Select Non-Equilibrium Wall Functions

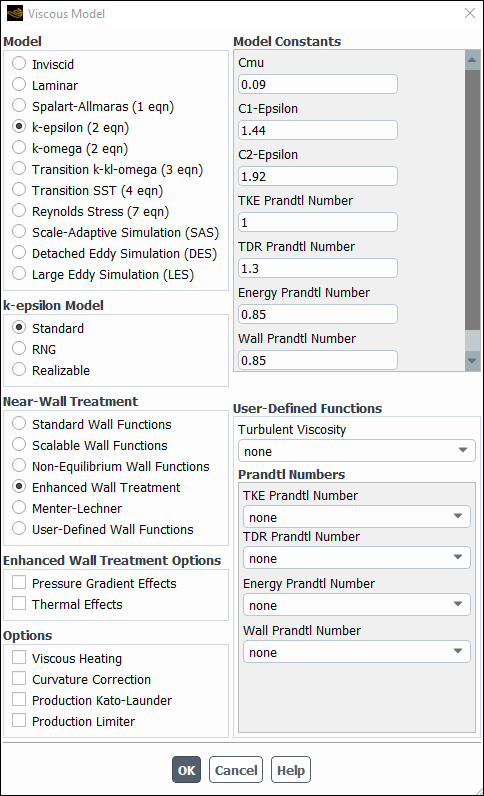point(19,466)
